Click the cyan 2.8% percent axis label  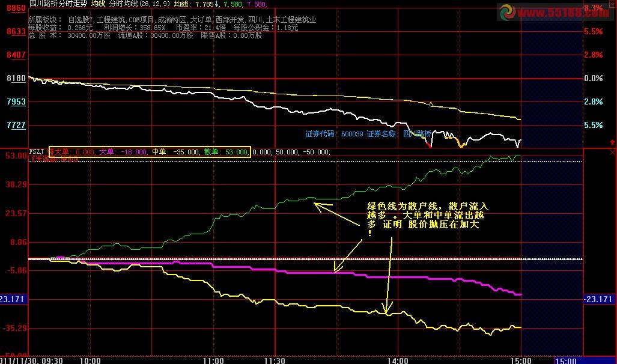pos(594,102)
